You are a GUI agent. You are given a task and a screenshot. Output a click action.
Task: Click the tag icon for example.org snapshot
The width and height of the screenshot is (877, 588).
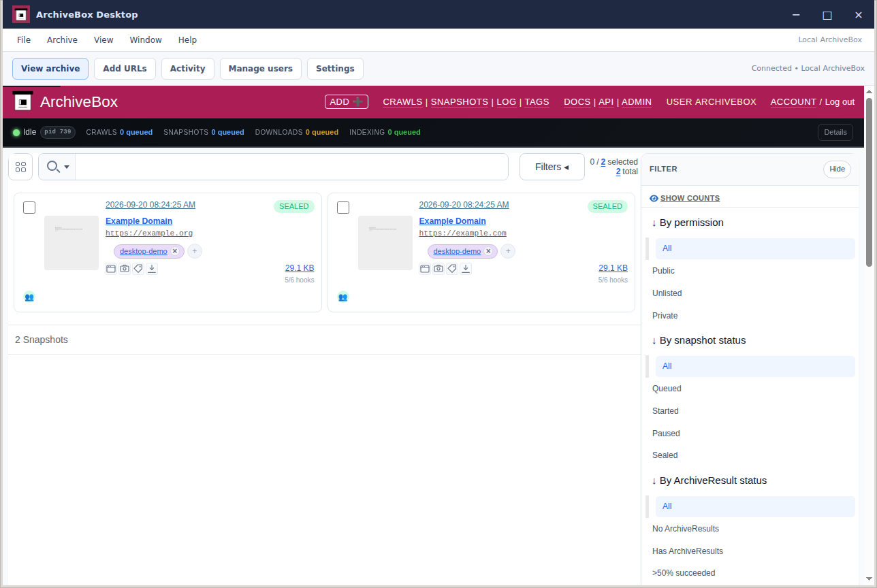(138, 269)
